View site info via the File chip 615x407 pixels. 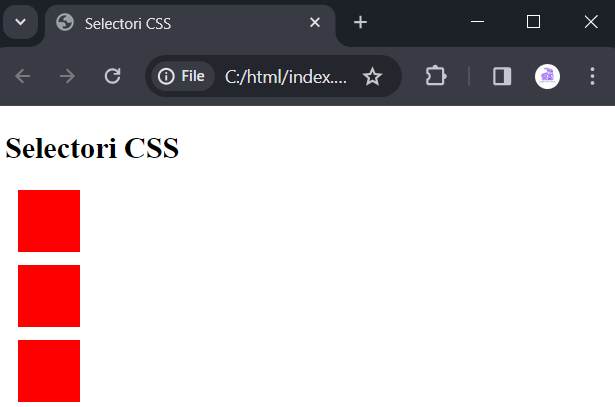(x=182, y=76)
